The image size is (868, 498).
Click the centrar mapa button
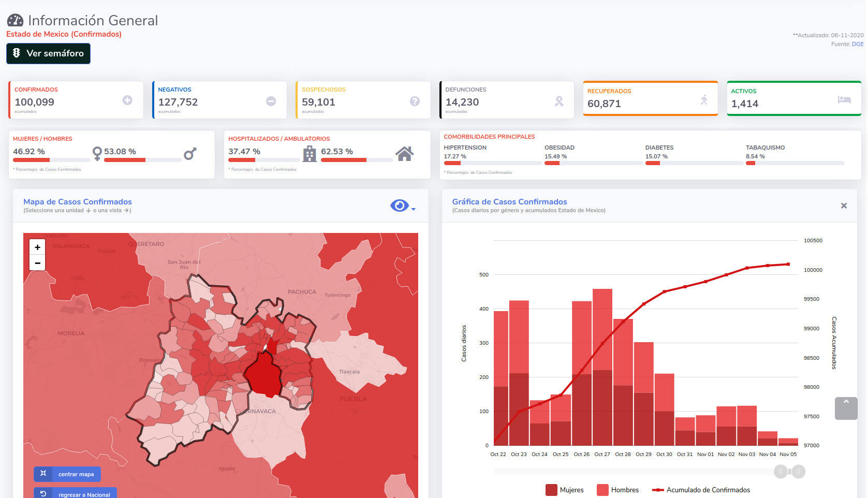coord(67,474)
